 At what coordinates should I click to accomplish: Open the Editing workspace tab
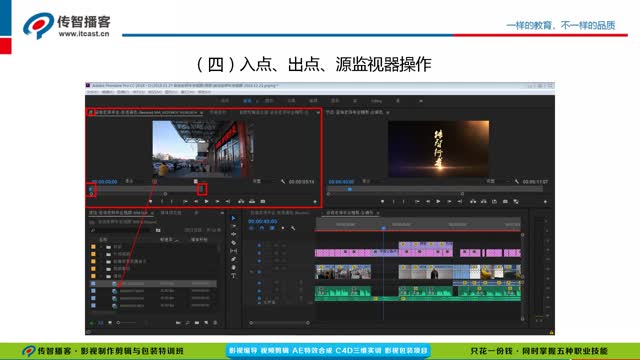pyautogui.click(x=376, y=101)
